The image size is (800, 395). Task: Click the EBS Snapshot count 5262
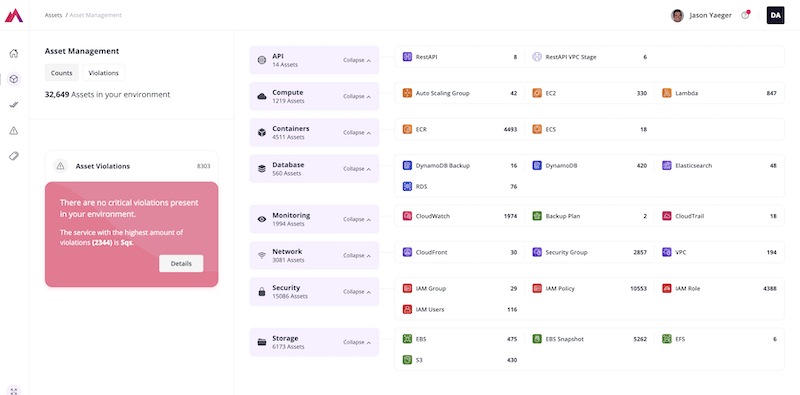tap(640, 339)
